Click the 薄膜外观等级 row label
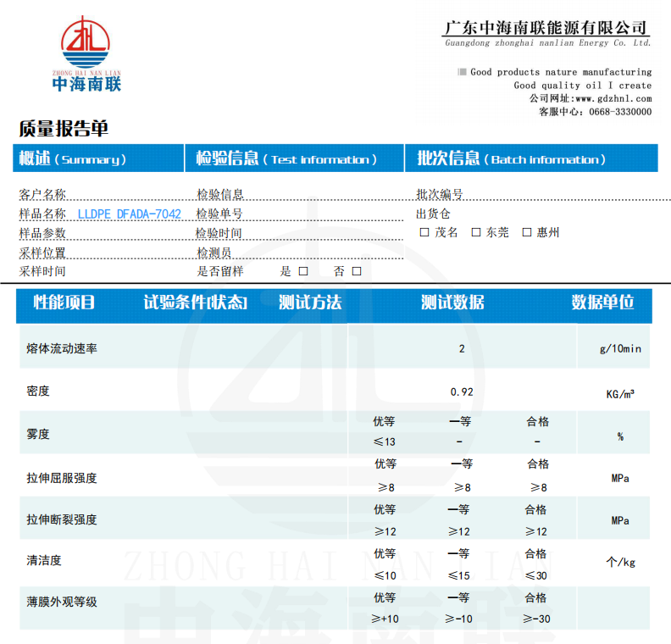 62,602
